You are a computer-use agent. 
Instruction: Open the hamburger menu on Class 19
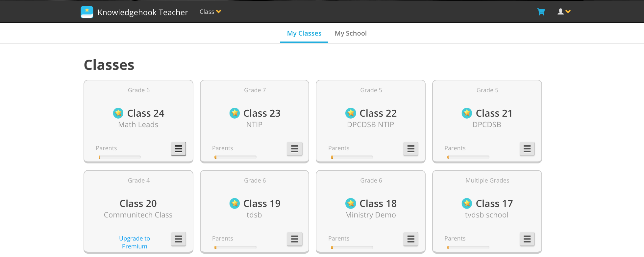tap(295, 239)
